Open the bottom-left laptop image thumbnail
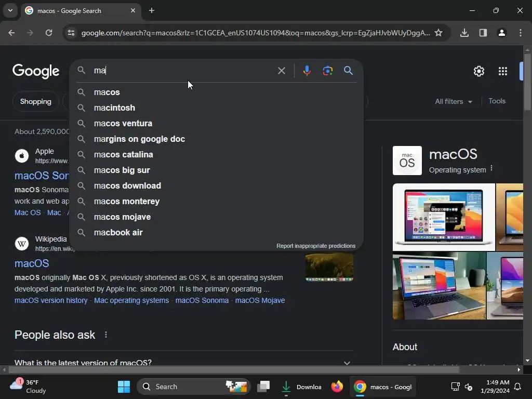532x399 pixels. tap(439, 286)
